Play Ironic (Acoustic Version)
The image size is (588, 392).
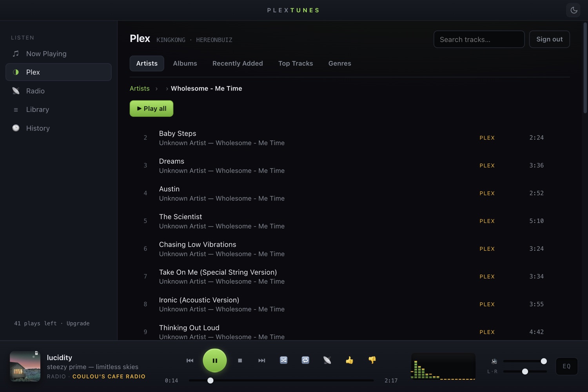tap(349, 305)
